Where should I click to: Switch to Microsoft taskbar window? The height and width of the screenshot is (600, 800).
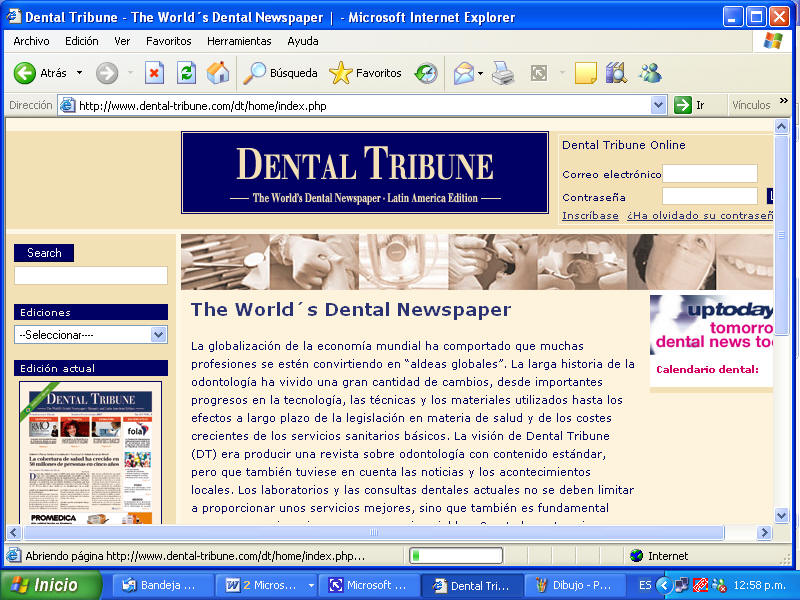pos(369,585)
